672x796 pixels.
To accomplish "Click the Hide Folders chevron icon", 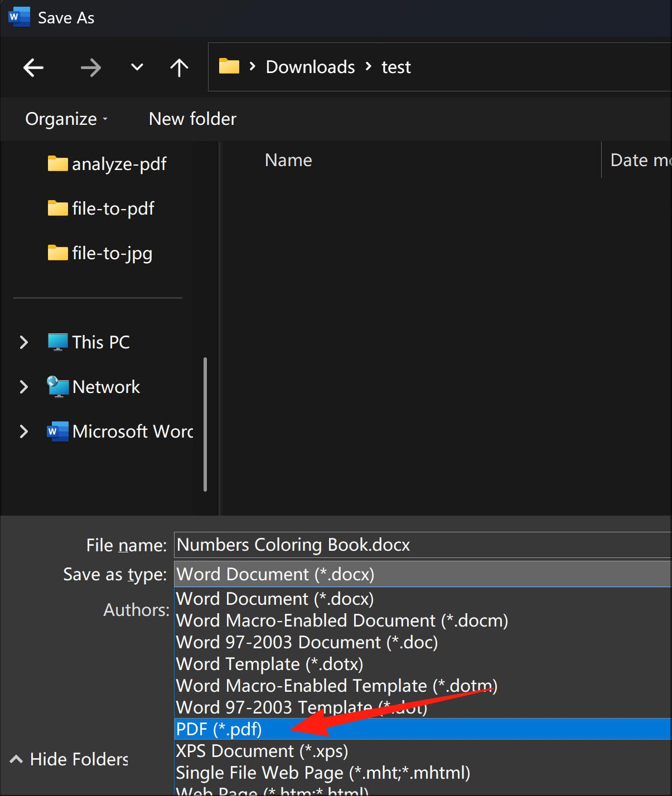I will click(x=16, y=759).
